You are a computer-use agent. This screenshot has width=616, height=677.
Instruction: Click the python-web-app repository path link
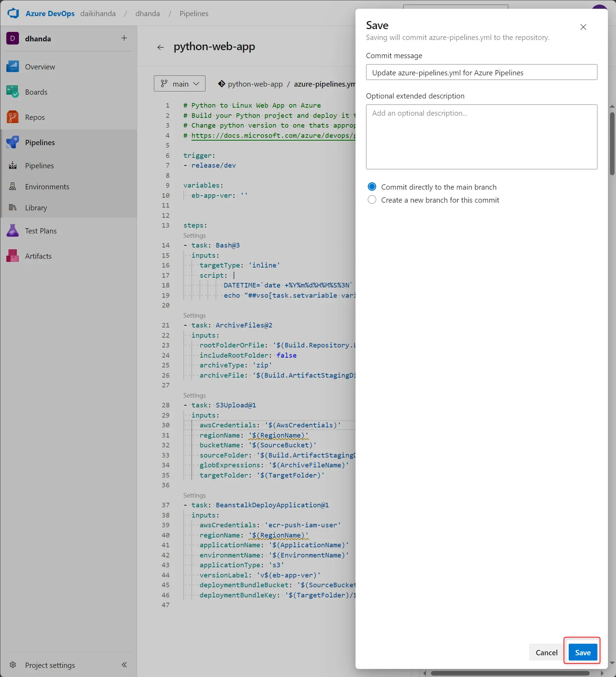255,84
